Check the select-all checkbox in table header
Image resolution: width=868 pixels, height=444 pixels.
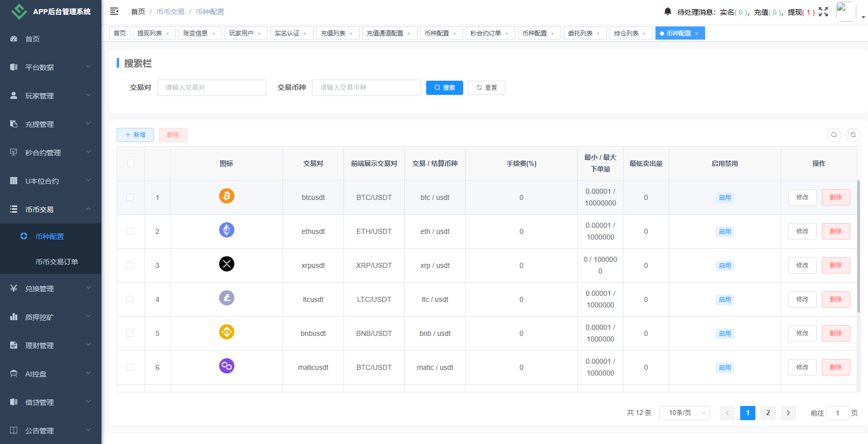tap(131, 163)
